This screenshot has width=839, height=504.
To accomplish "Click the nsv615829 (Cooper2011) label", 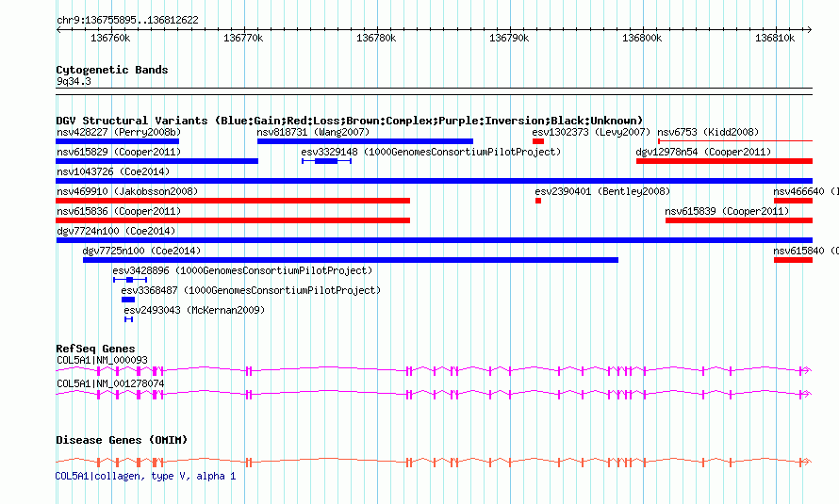I will coord(119,152).
